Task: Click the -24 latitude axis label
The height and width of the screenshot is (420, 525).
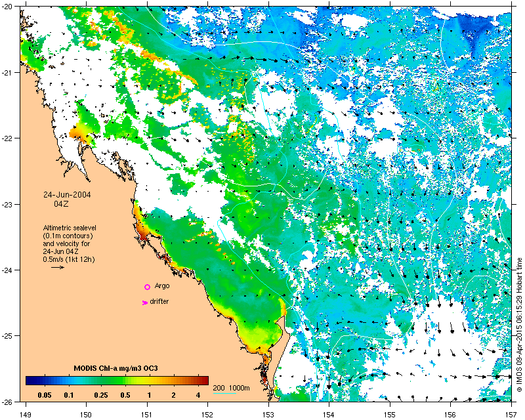Action: pyautogui.click(x=8, y=270)
